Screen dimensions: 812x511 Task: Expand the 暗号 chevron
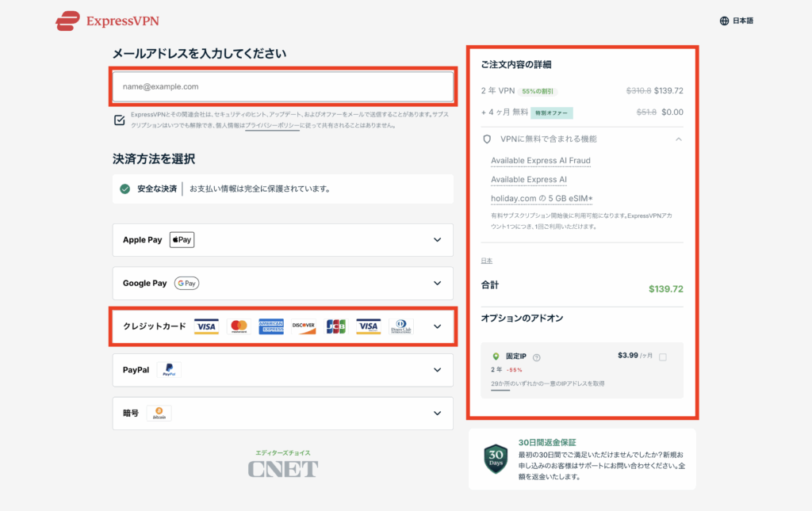[438, 414]
